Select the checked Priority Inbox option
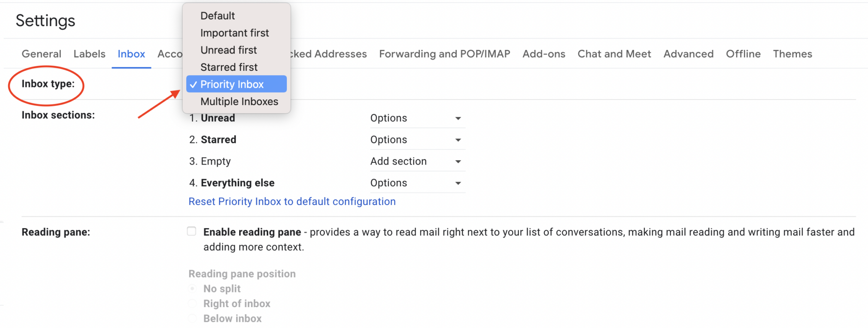 237,84
